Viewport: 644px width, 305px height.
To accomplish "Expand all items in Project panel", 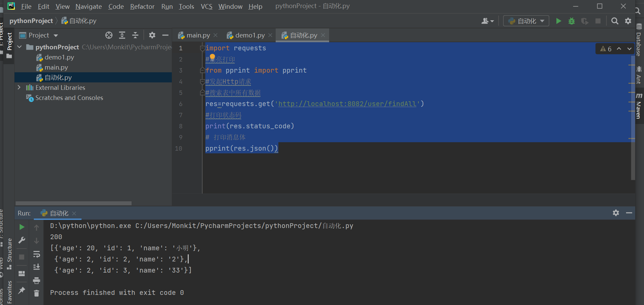I will [122, 35].
